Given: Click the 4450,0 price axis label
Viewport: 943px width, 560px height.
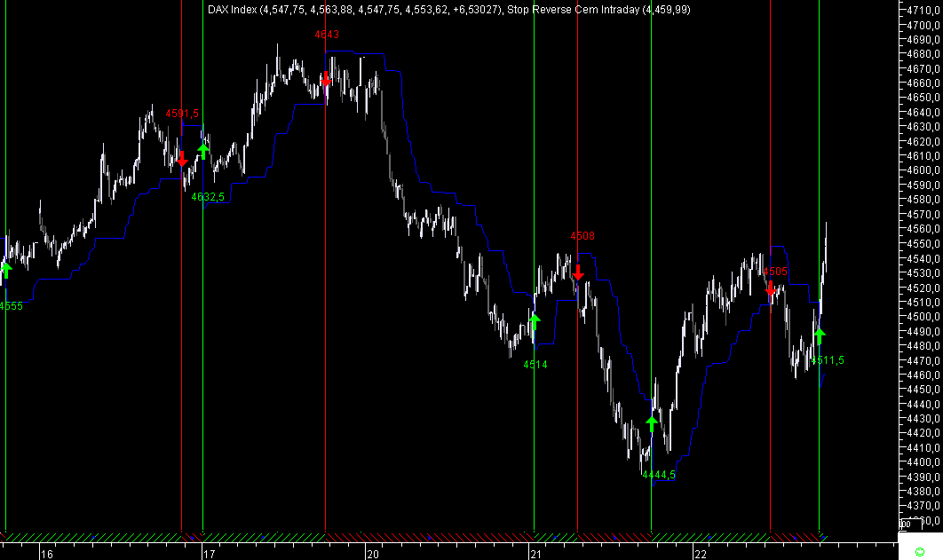Looking at the screenshot, I should pos(923,390).
